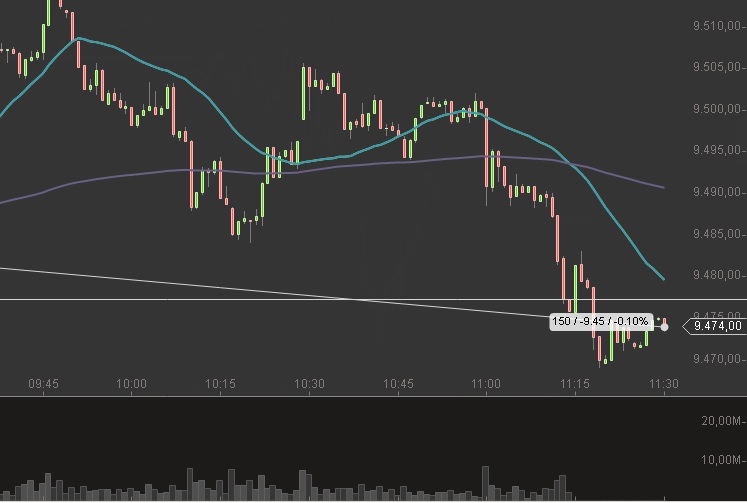This screenshot has height=503, width=747.
Task: Click the 11:00 time axis label
Action: click(486, 384)
